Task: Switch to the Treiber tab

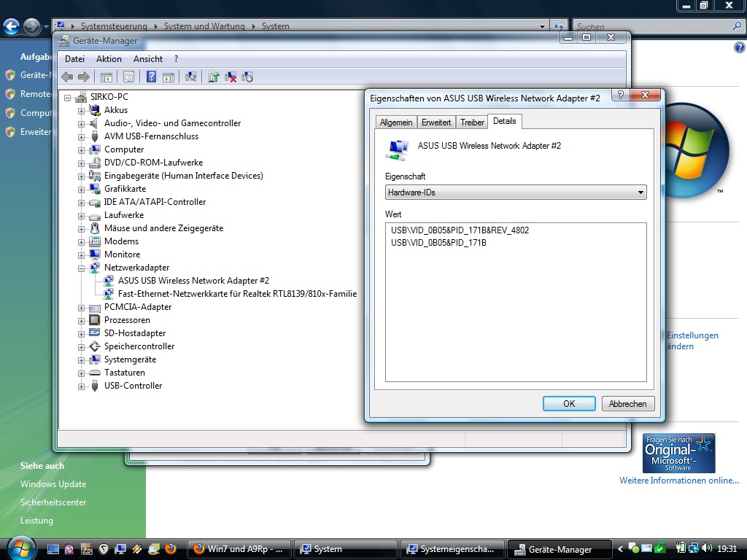Action: point(472,122)
